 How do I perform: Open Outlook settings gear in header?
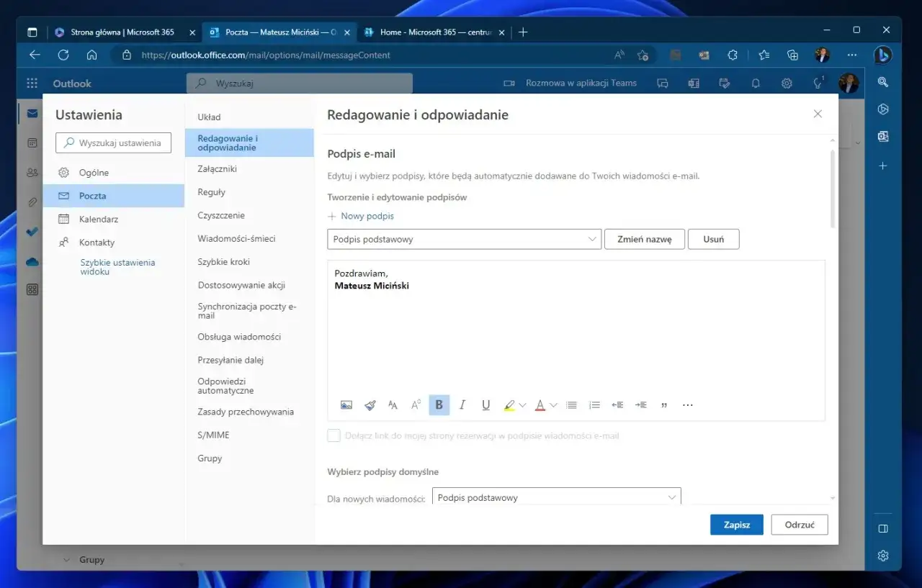[x=787, y=83]
